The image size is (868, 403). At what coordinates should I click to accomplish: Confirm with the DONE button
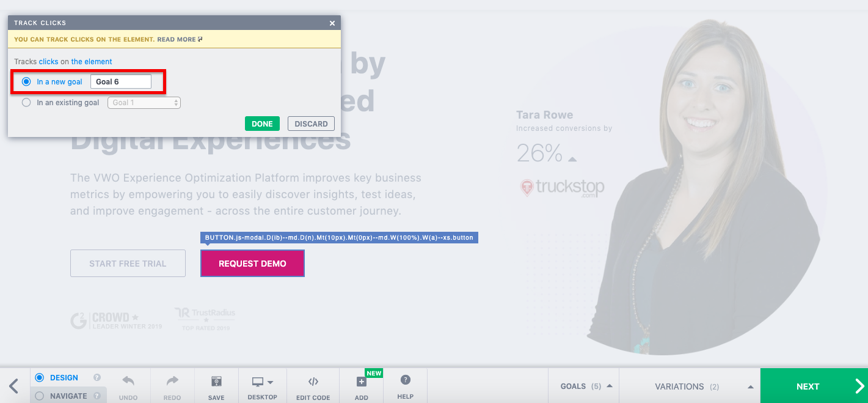[x=262, y=124]
